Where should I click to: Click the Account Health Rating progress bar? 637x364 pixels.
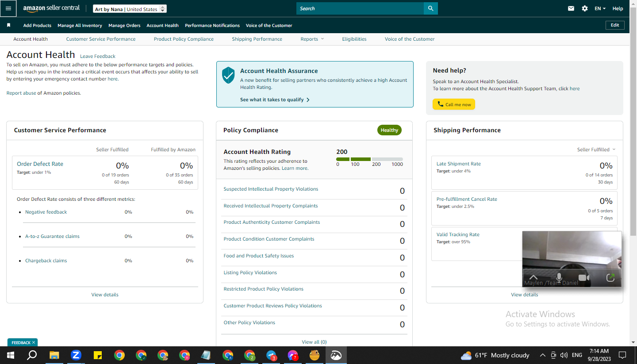(369, 159)
